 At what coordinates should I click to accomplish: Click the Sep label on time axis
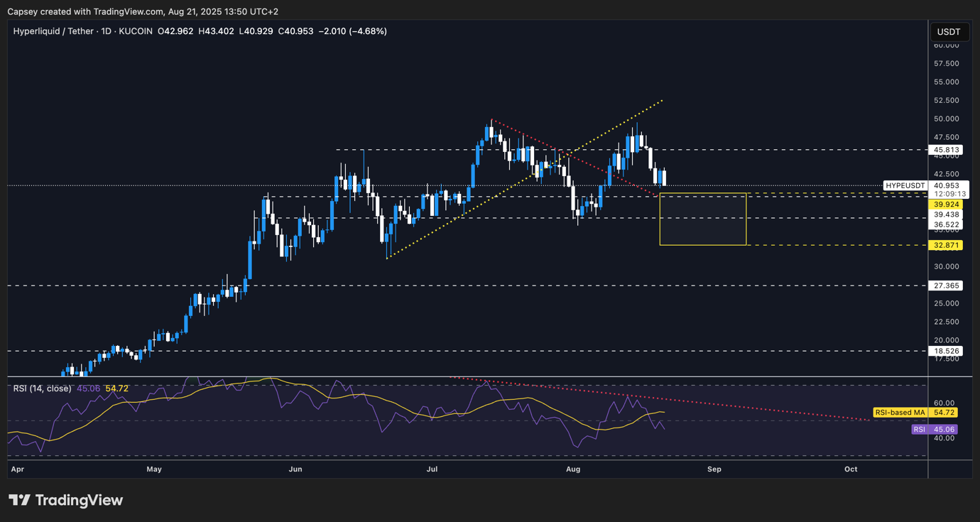(x=714, y=469)
